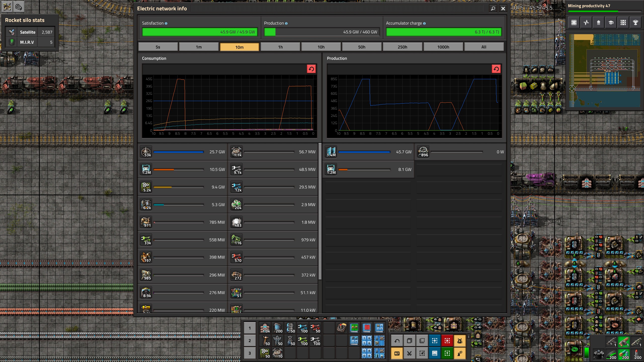The image size is (644, 362).
Task: Toggle assembling machine entry 9.4 GW
Action: pos(183,187)
